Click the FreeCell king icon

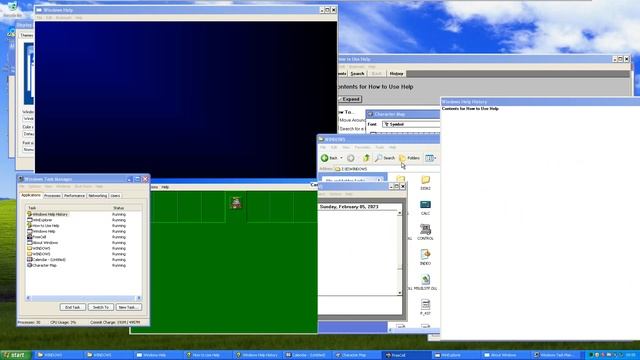pyautogui.click(x=236, y=203)
